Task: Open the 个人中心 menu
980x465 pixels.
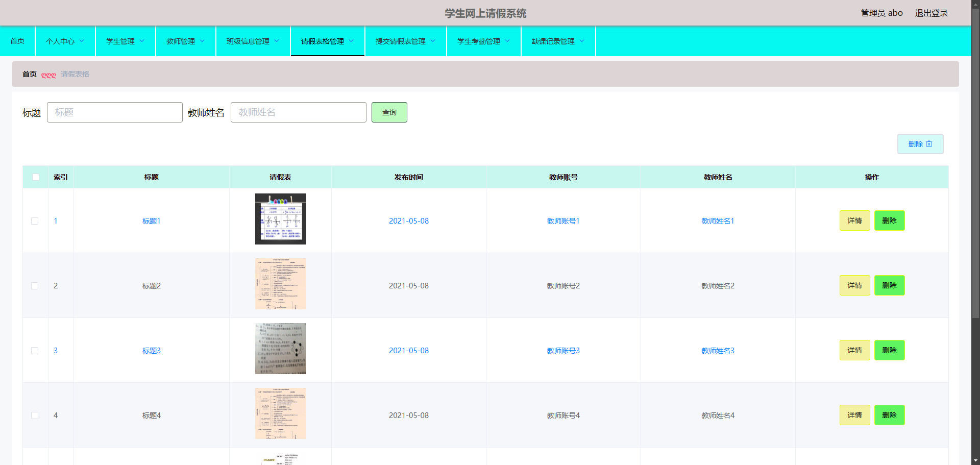Action: 65,41
